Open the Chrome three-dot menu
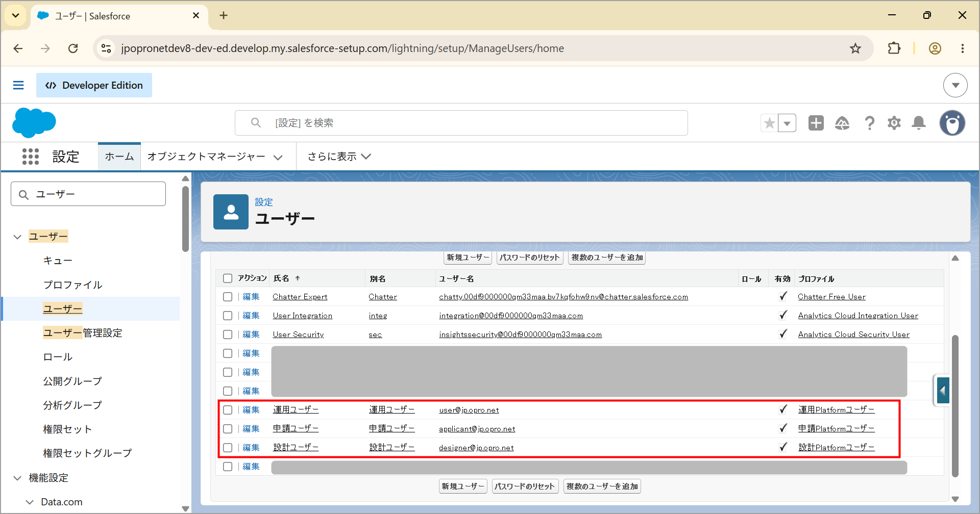 963,48
